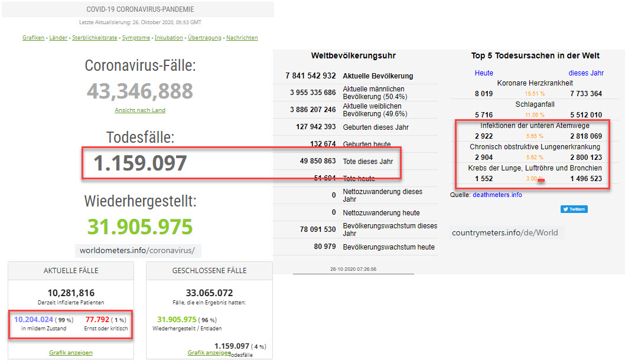Open the Länder navigation link
This screenshot has width=625, height=364.
tap(58, 38)
